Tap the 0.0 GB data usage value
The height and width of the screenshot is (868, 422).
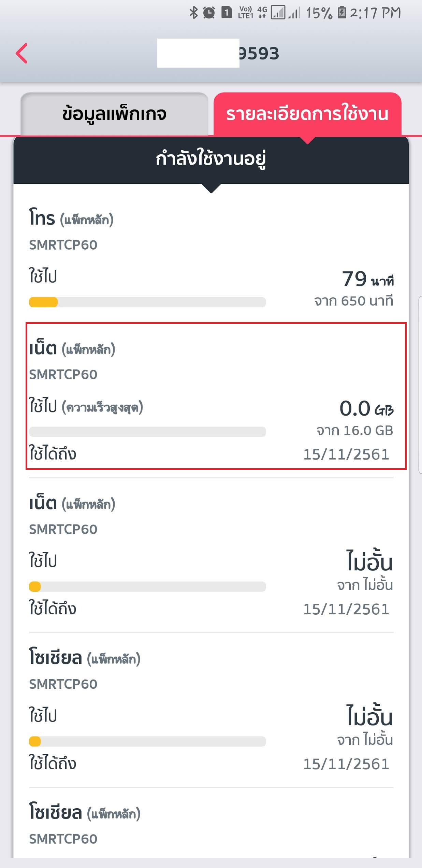click(366, 408)
